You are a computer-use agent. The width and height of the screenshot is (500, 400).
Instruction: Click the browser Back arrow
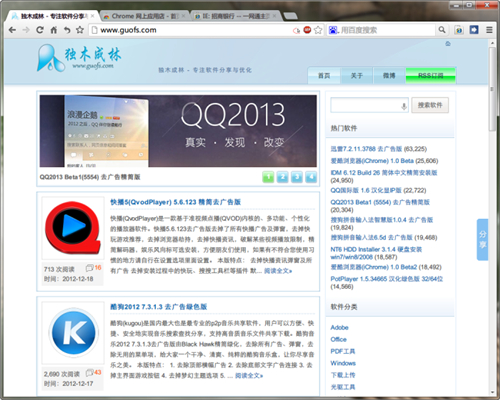[x=12, y=30]
